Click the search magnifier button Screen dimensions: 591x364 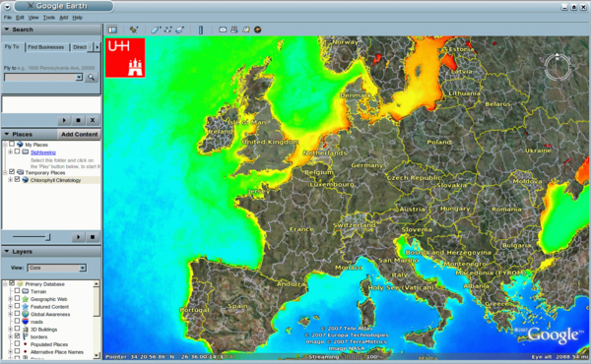pos(91,77)
